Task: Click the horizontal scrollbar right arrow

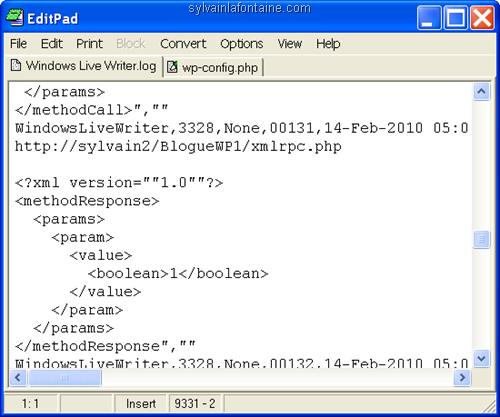Action: 462,378
